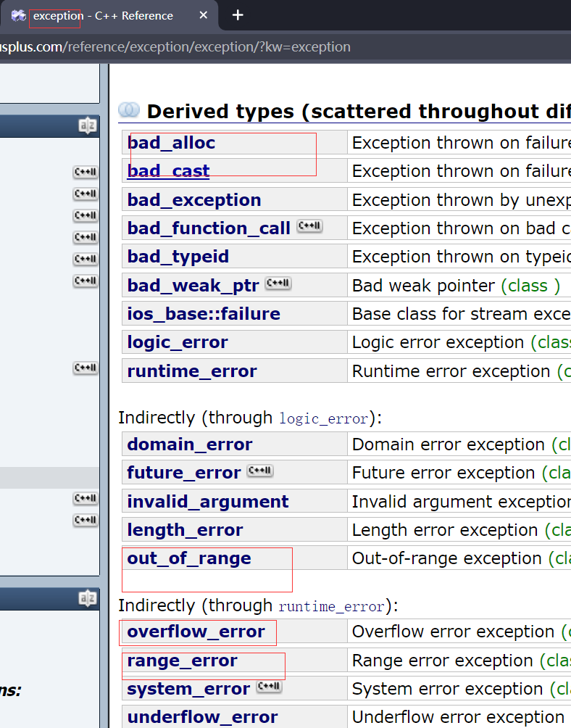This screenshot has width=571, height=728.
Task: Open the bad_cast class link
Action: tap(168, 171)
